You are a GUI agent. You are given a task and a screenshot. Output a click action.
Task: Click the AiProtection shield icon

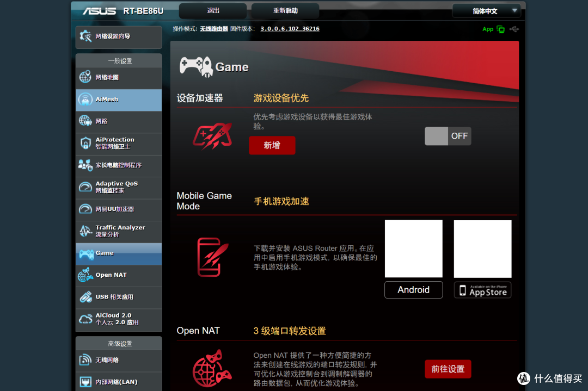pyautogui.click(x=85, y=144)
